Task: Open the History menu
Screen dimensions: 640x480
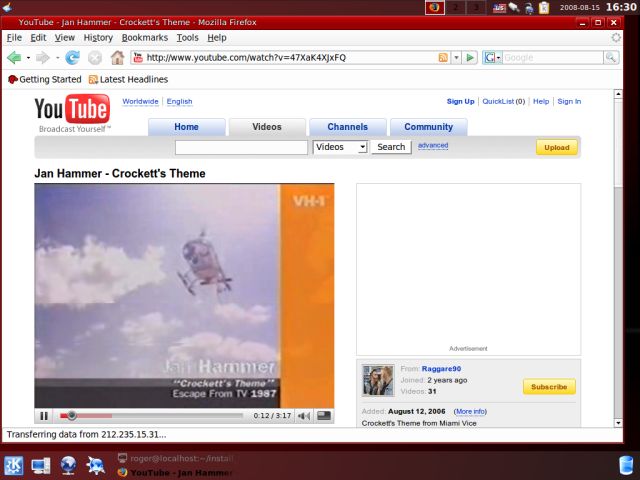Action: tap(98, 38)
